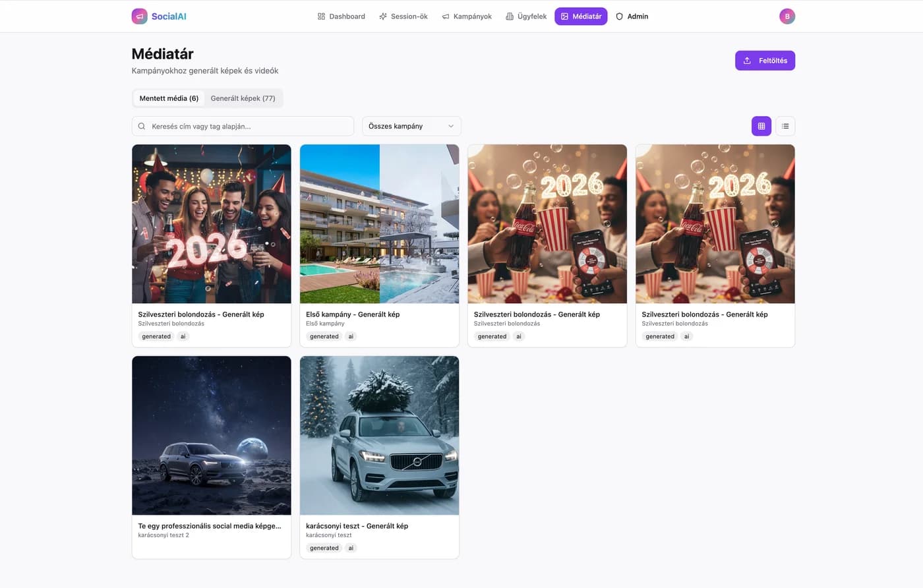Open the Session-ök navigation item

403,16
